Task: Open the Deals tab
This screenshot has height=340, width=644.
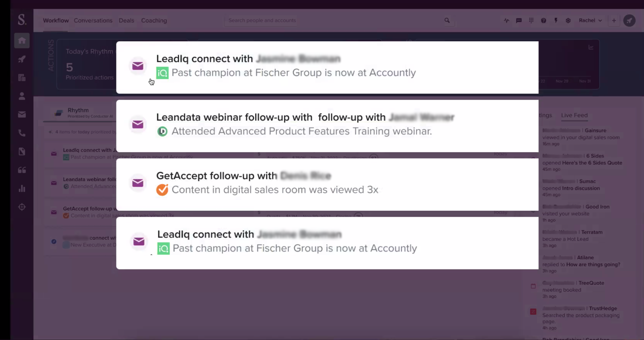Action: coord(127,20)
